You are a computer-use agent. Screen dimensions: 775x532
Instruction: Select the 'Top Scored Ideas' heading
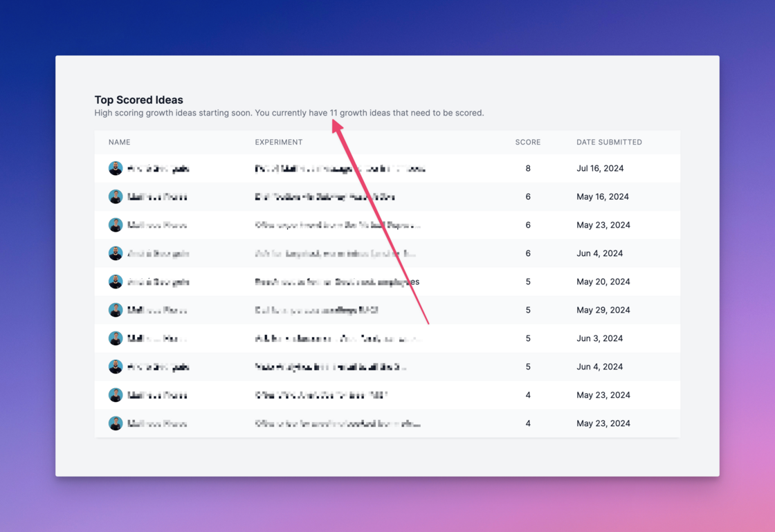[x=139, y=100]
